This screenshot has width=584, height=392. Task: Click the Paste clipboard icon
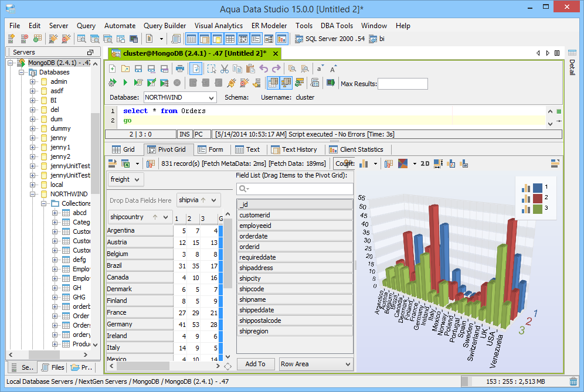pos(250,69)
